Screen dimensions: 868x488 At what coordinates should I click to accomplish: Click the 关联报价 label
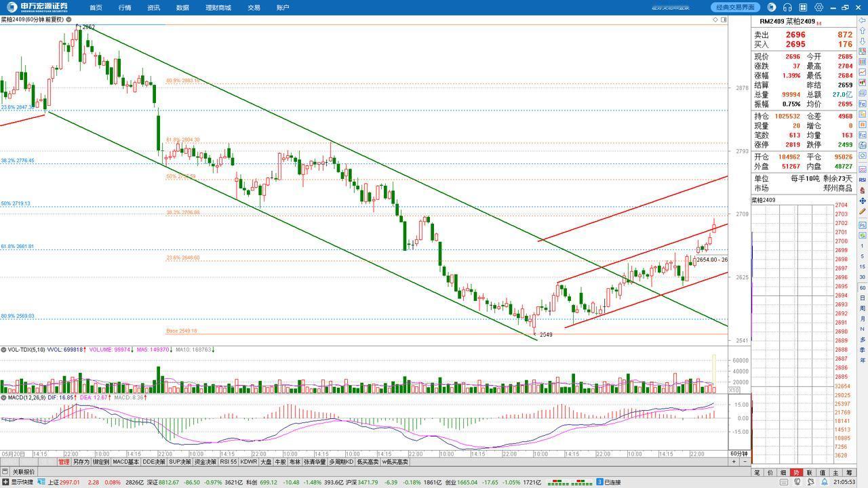click(24, 472)
